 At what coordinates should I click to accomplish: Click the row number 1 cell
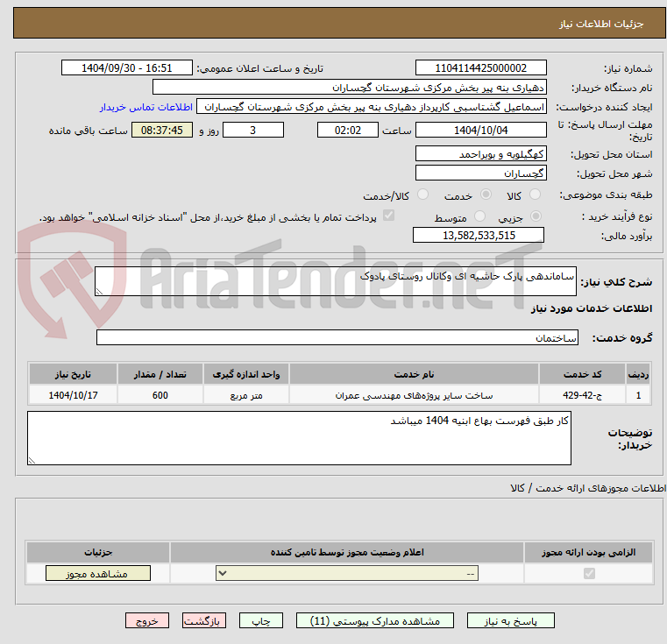click(638, 395)
